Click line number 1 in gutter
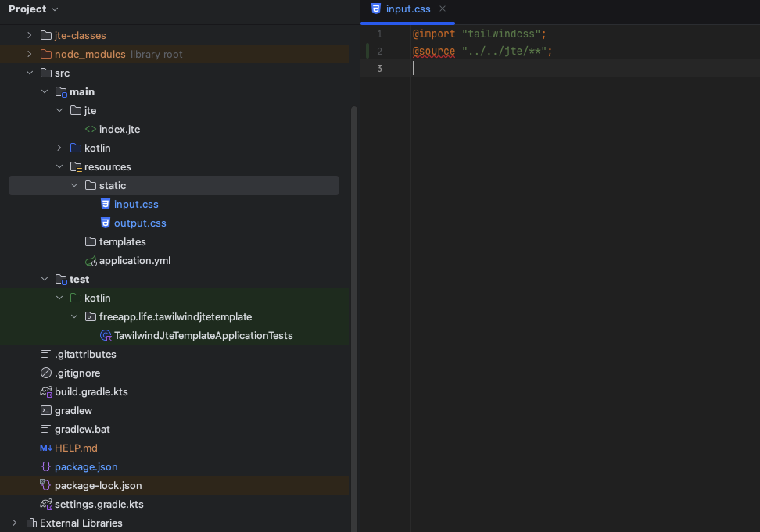This screenshot has height=532, width=760. point(379,34)
